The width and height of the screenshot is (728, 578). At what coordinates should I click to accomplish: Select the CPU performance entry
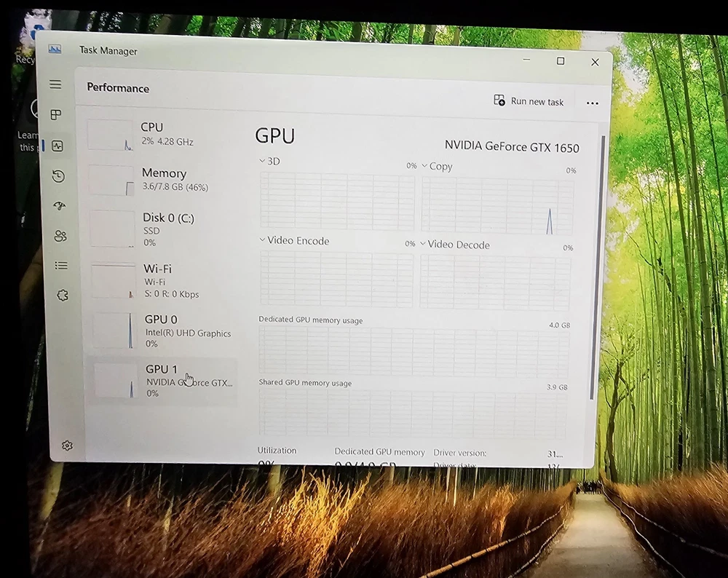click(160, 135)
